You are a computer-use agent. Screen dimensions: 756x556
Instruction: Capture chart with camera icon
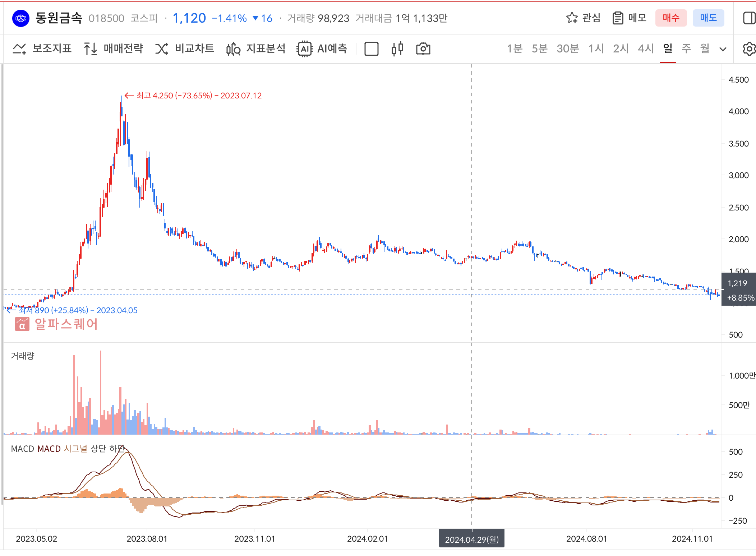pyautogui.click(x=423, y=49)
